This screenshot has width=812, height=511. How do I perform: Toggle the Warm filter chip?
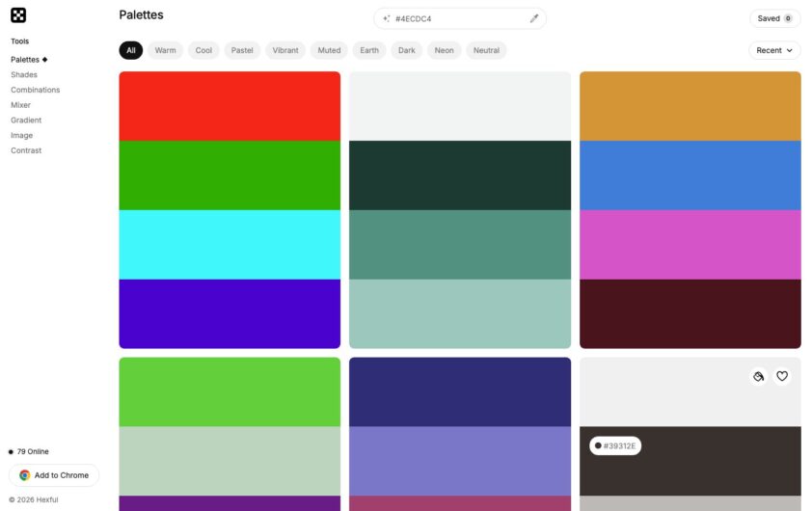pyautogui.click(x=165, y=50)
